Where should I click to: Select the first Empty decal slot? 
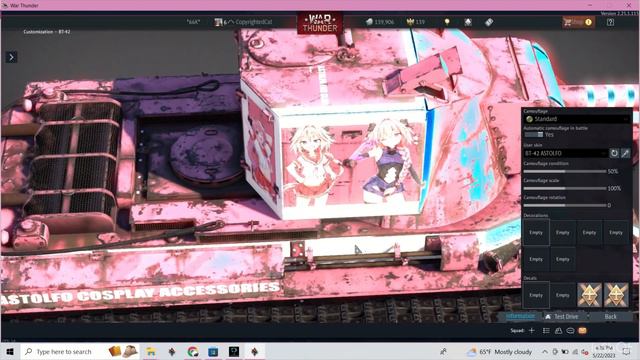(x=536, y=295)
